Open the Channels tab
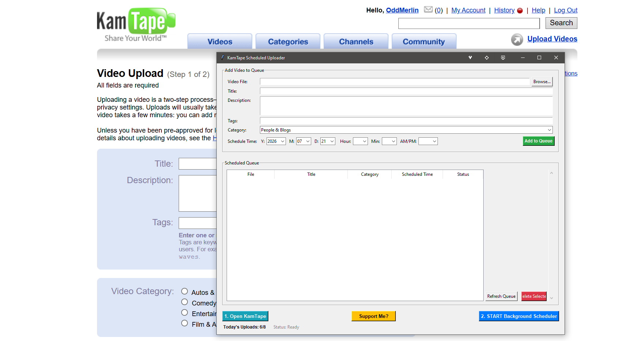The image size is (644, 341). (356, 41)
